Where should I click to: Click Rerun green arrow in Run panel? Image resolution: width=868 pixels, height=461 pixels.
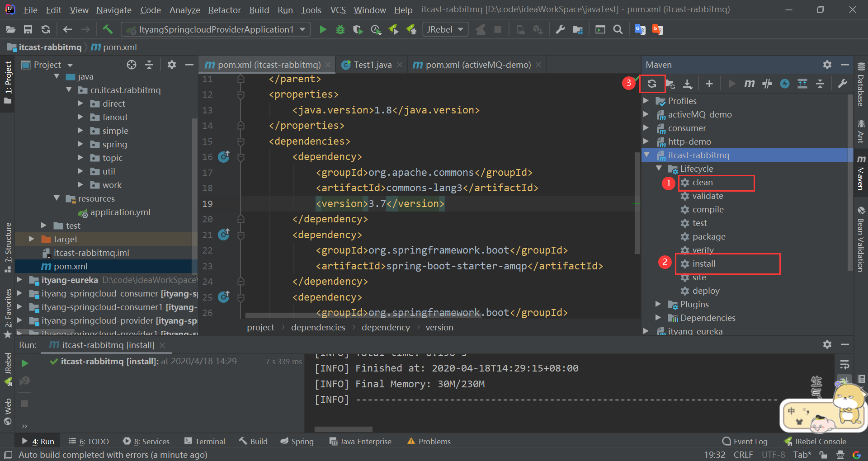pyautogui.click(x=24, y=363)
